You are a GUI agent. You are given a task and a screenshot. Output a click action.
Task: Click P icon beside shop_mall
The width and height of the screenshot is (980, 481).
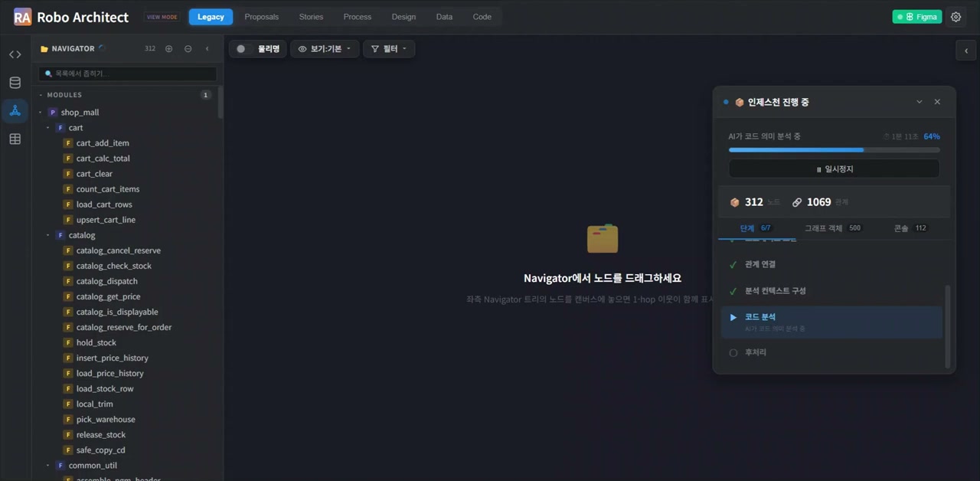pyautogui.click(x=53, y=113)
